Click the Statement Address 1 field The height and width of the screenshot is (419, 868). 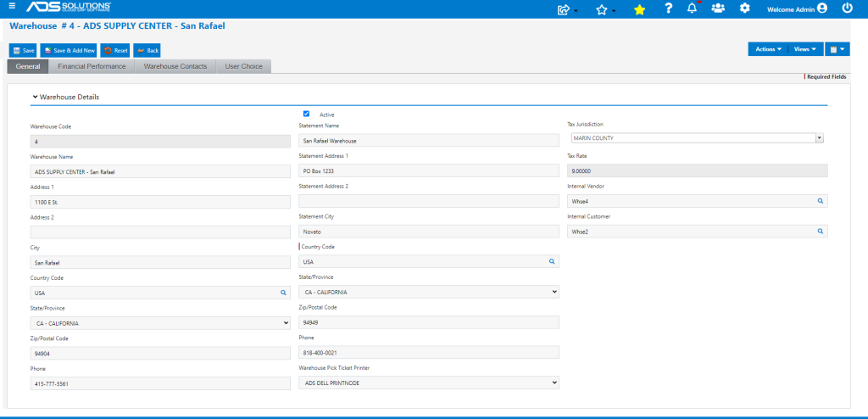(x=428, y=170)
